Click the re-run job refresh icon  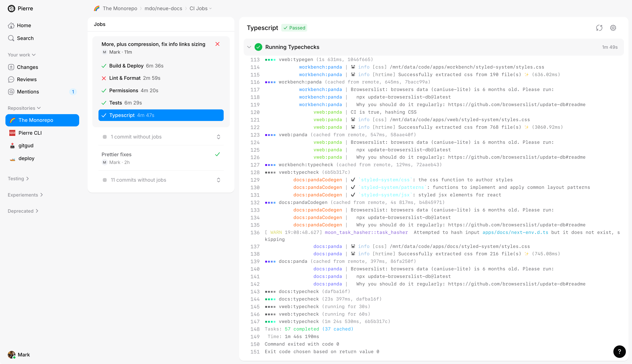[x=599, y=28]
